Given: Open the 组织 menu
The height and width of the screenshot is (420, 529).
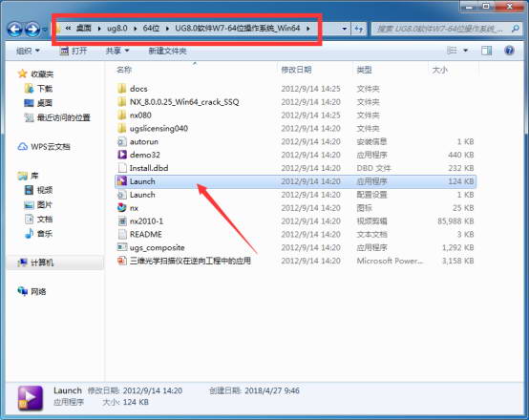Looking at the screenshot, I should pyautogui.click(x=28, y=51).
